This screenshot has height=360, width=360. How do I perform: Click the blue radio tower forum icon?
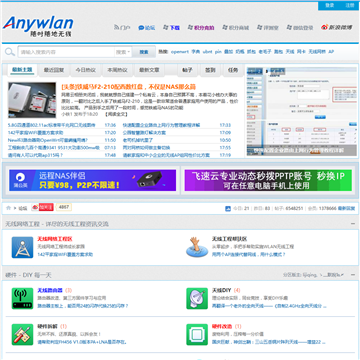(22, 247)
